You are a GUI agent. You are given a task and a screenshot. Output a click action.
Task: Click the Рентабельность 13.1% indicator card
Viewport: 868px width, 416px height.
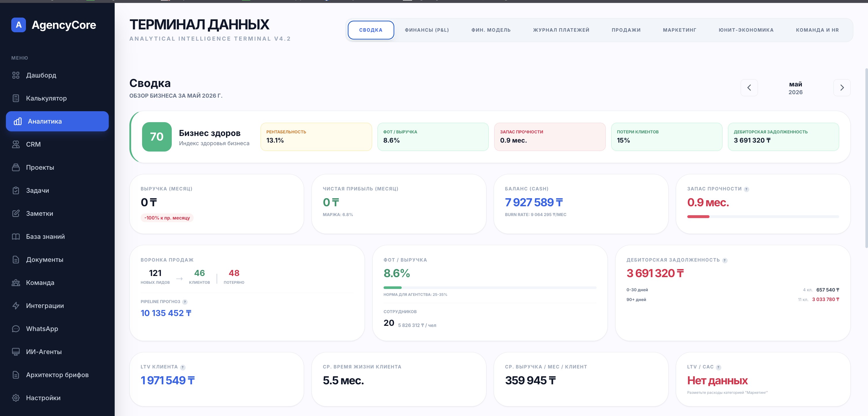coord(316,137)
